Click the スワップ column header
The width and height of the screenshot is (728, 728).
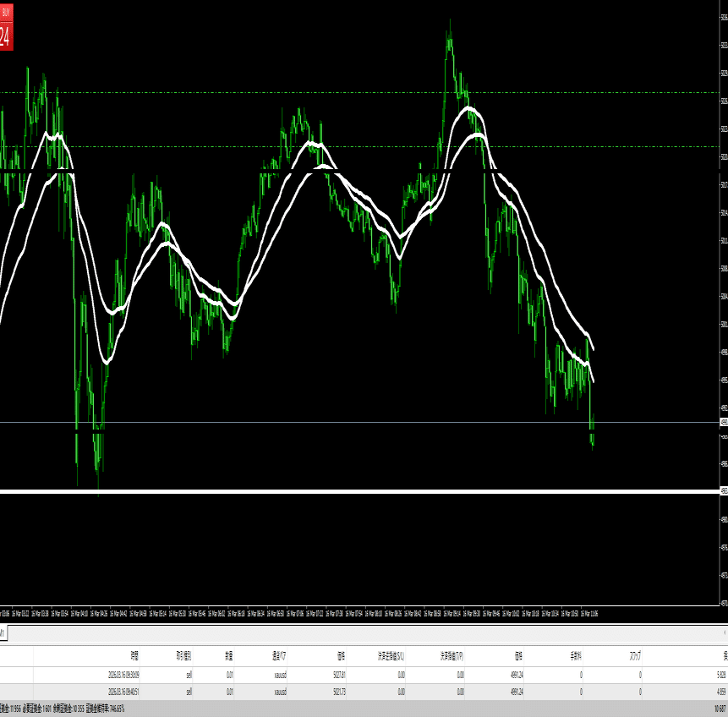point(635,656)
